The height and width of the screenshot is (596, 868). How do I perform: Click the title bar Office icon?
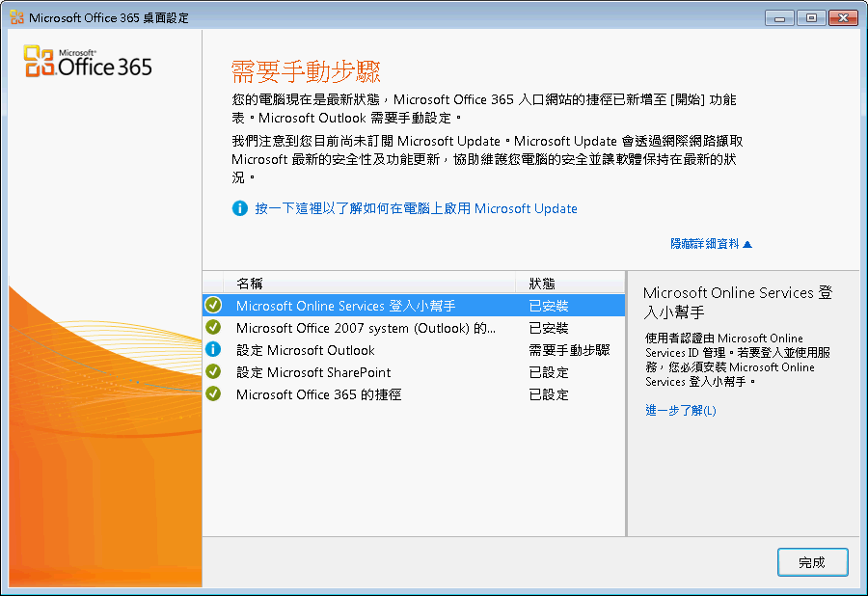(x=16, y=17)
